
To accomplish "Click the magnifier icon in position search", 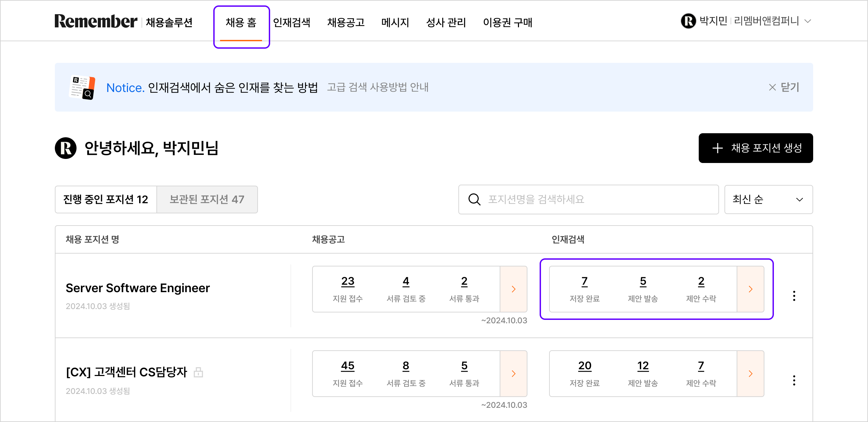I will point(474,200).
